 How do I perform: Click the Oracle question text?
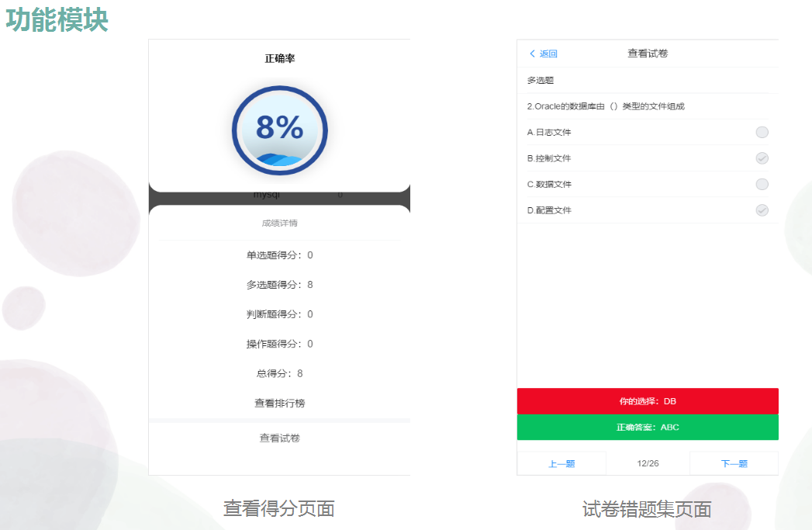point(606,106)
